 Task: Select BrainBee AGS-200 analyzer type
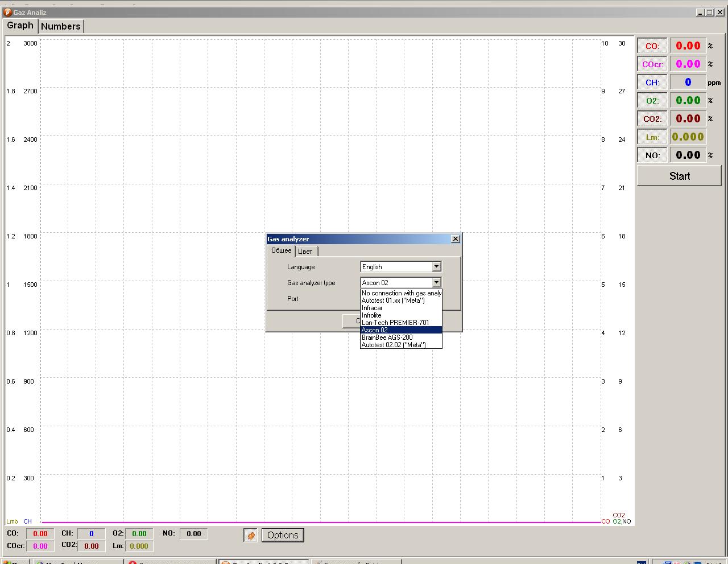pos(401,337)
